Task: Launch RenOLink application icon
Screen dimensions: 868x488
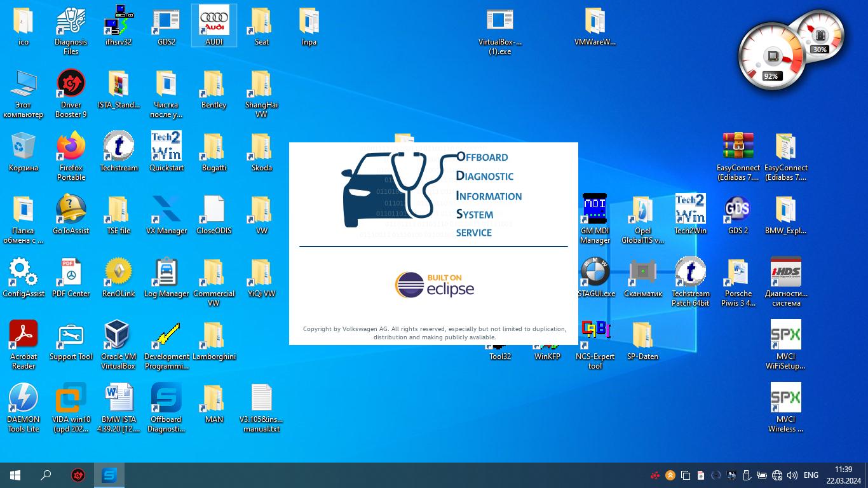Action: 119,273
